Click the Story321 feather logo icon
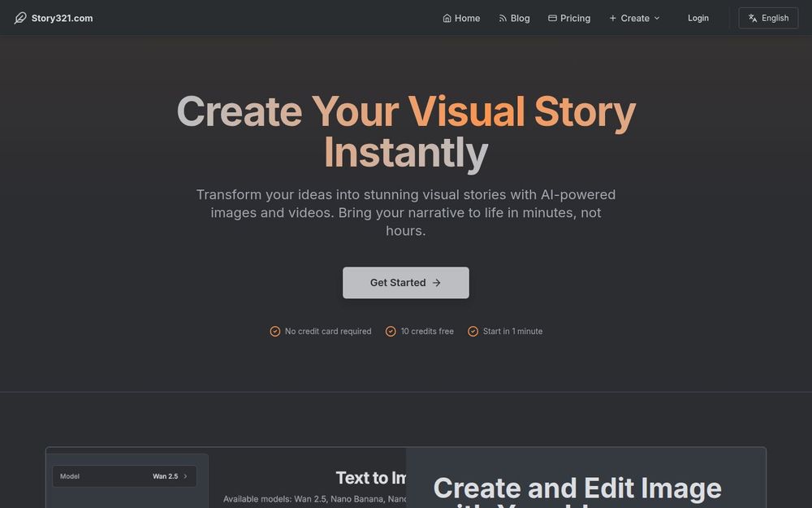812x508 pixels. point(20,18)
